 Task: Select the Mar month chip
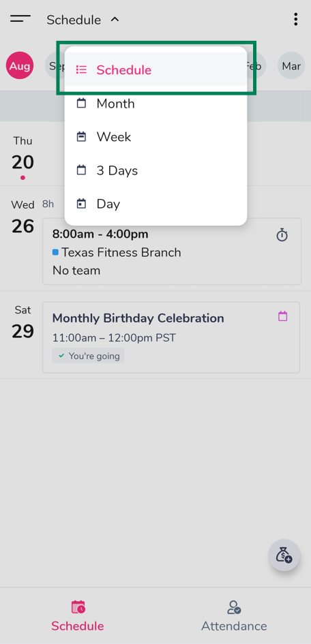(291, 65)
